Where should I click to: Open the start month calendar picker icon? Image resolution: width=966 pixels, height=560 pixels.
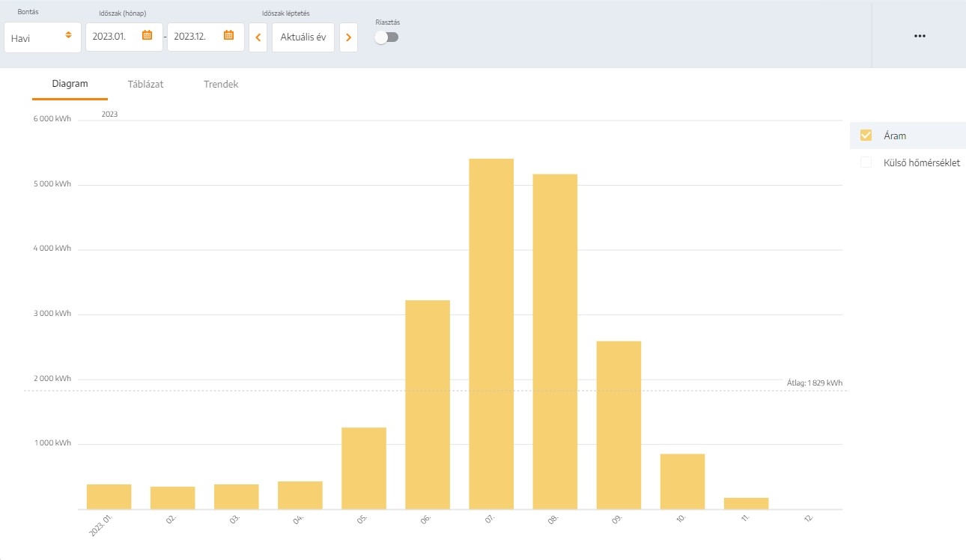[148, 35]
